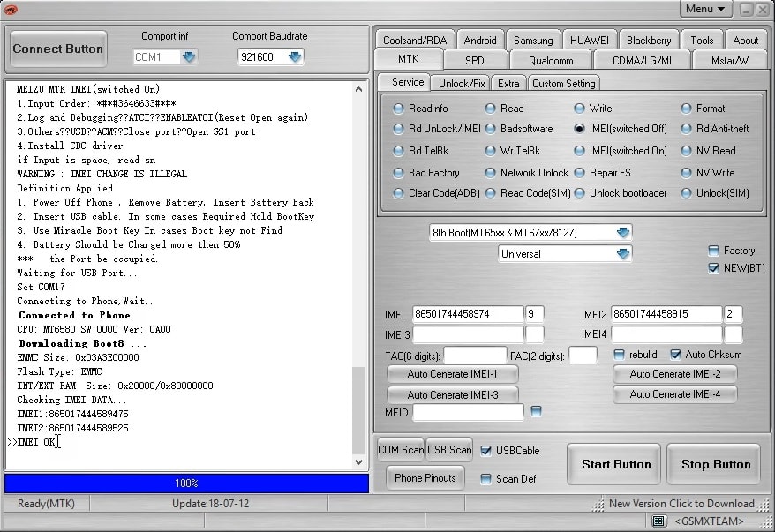Image resolution: width=775 pixels, height=532 pixels.
Task: Click Auto Generate IMEI-4 button
Action: (674, 394)
